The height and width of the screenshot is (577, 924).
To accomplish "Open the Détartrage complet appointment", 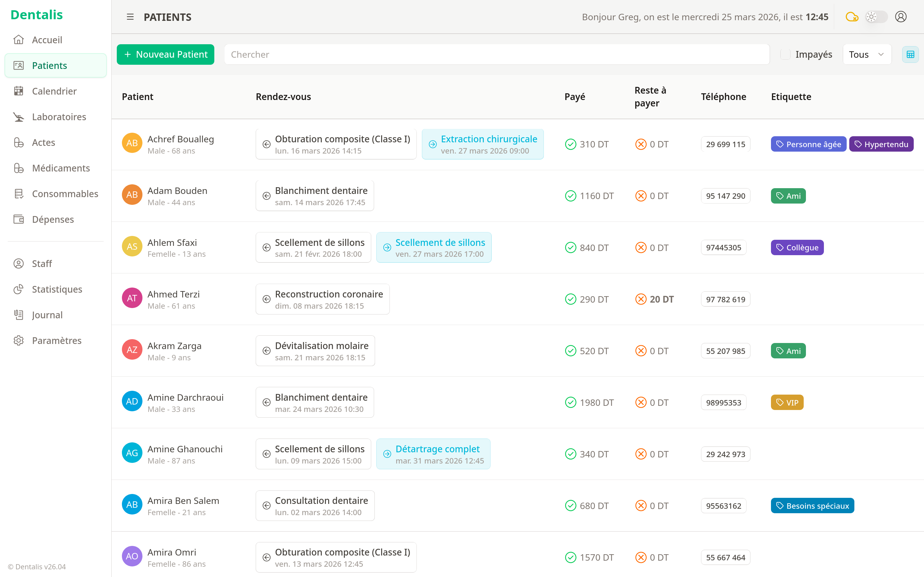I will [433, 454].
